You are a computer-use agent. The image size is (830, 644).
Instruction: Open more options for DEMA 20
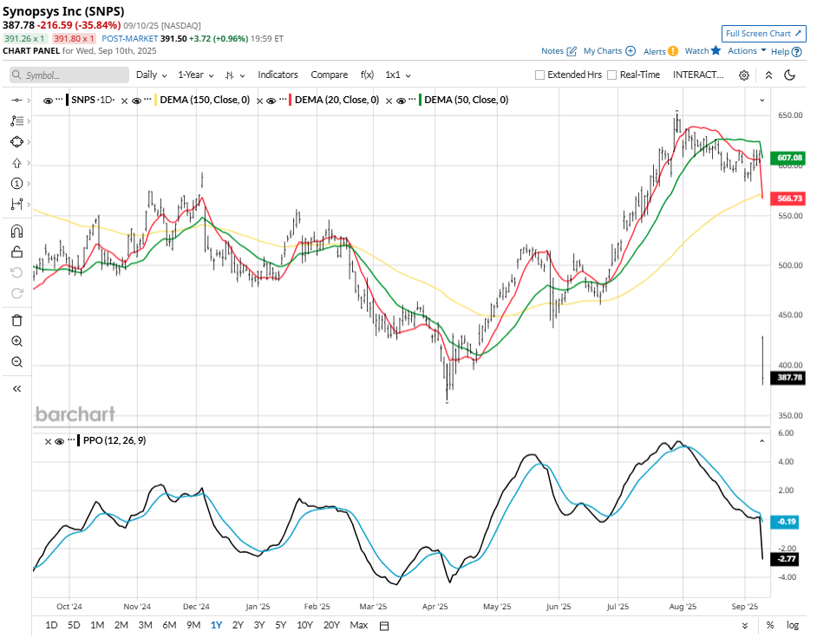(283, 99)
